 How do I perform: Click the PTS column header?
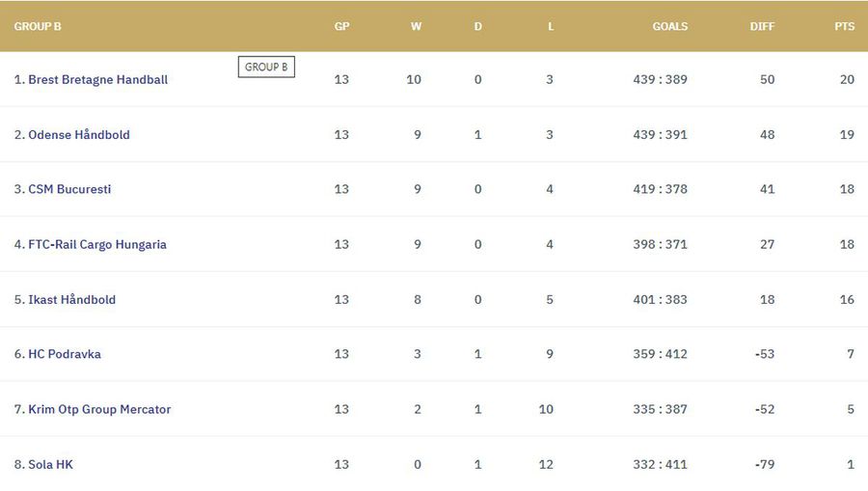pos(844,27)
